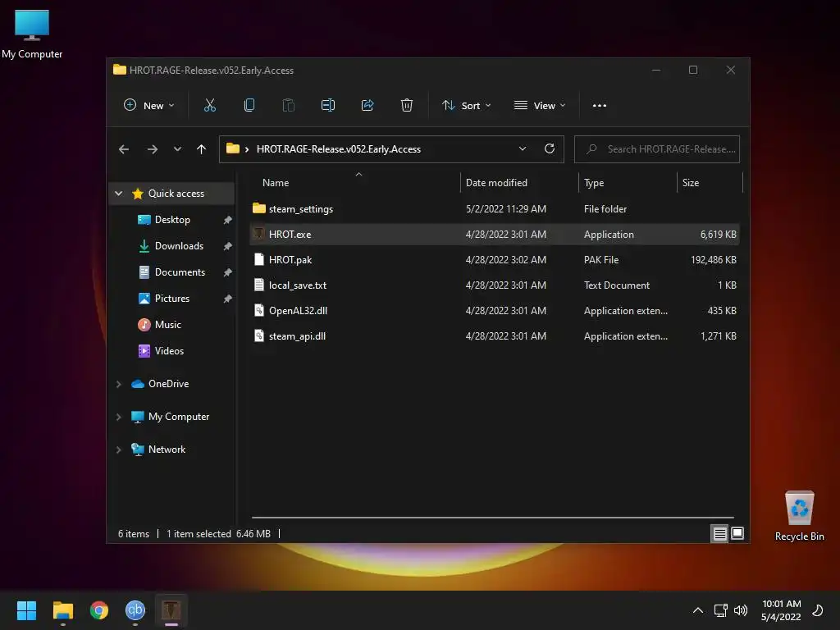
Task: Switch to Details view layout icon
Action: pos(719,533)
